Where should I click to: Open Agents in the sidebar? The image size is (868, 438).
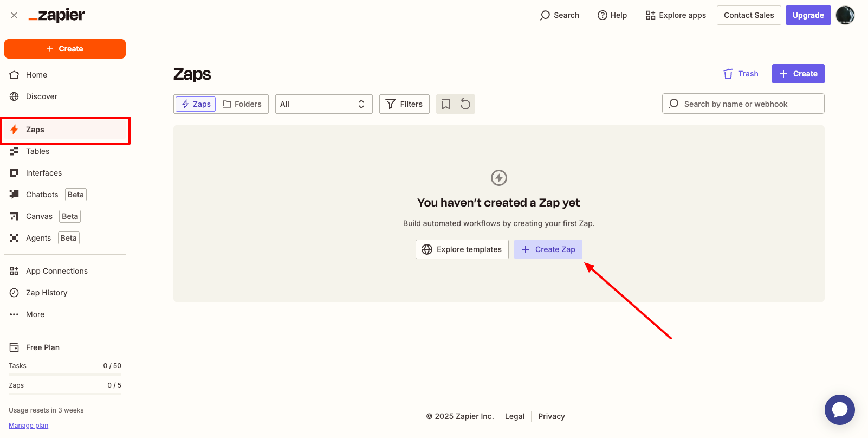point(65,238)
